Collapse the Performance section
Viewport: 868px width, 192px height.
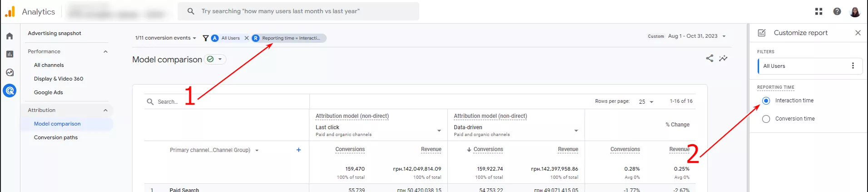[x=105, y=51]
